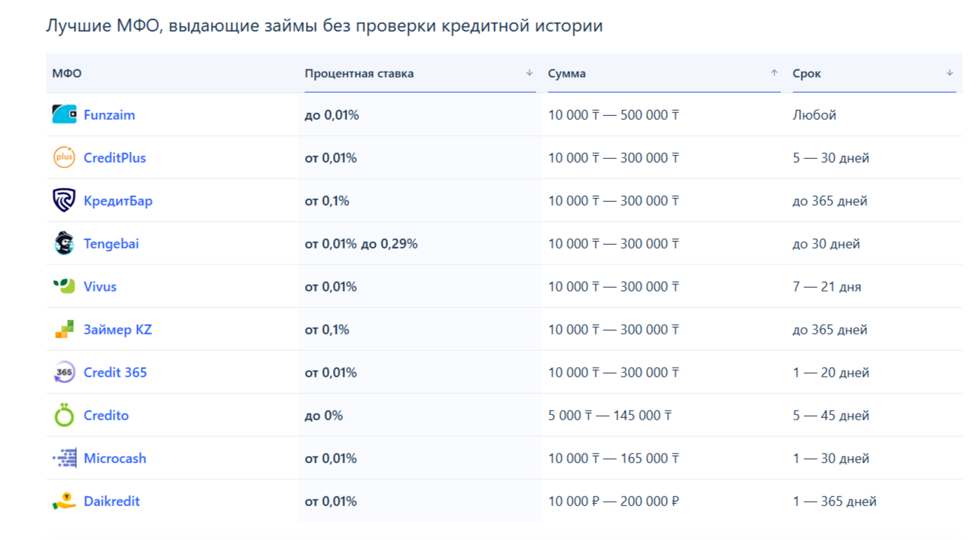Open the Funzaim link
This screenshot has width=980, height=540.
(x=109, y=115)
